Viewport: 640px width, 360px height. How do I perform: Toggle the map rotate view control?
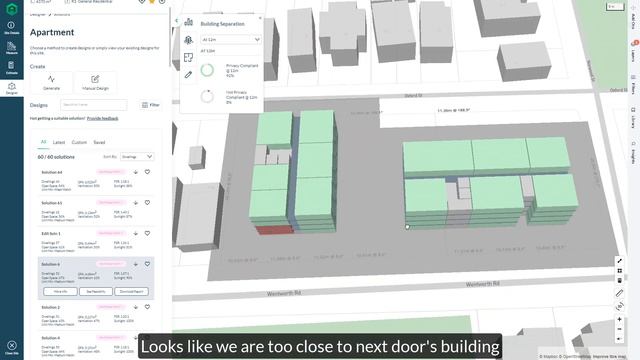pyautogui.click(x=619, y=307)
